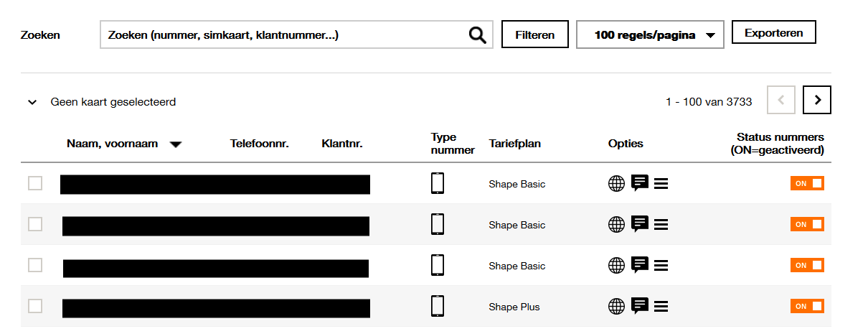Open list menu icon in first row
This screenshot has height=334, width=868.
pyautogui.click(x=661, y=184)
